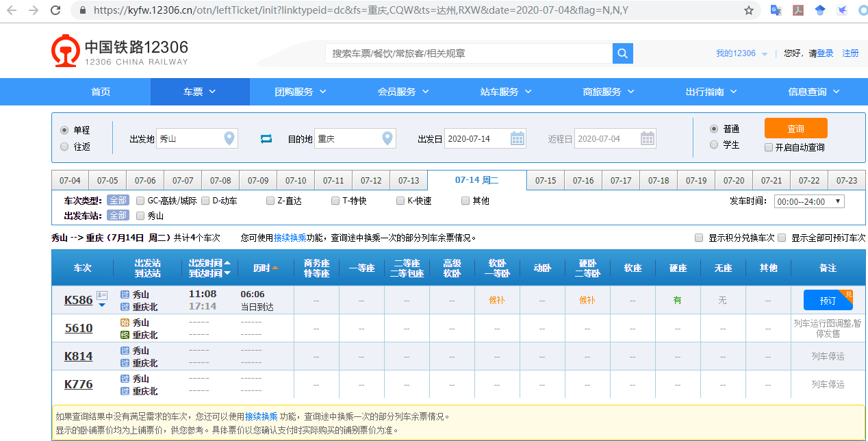Select date tab 07-04

(70, 181)
